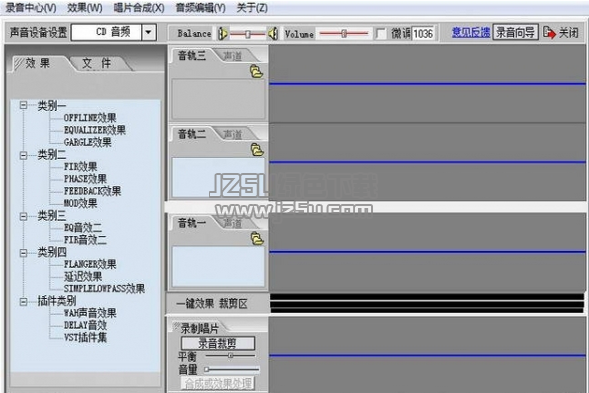Click the 微调 value field showing 1036
The image size is (589, 393).
click(x=423, y=34)
